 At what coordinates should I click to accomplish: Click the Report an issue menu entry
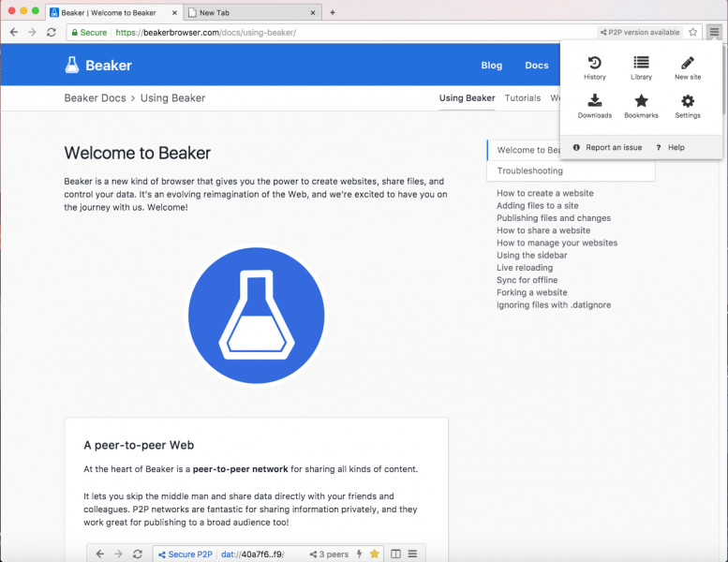click(x=607, y=148)
